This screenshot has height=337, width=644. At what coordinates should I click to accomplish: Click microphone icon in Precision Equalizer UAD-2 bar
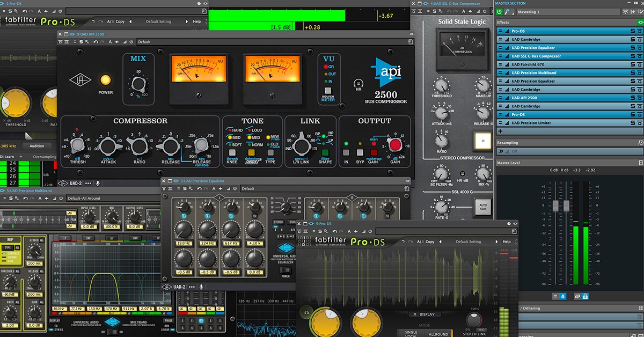[x=202, y=287]
